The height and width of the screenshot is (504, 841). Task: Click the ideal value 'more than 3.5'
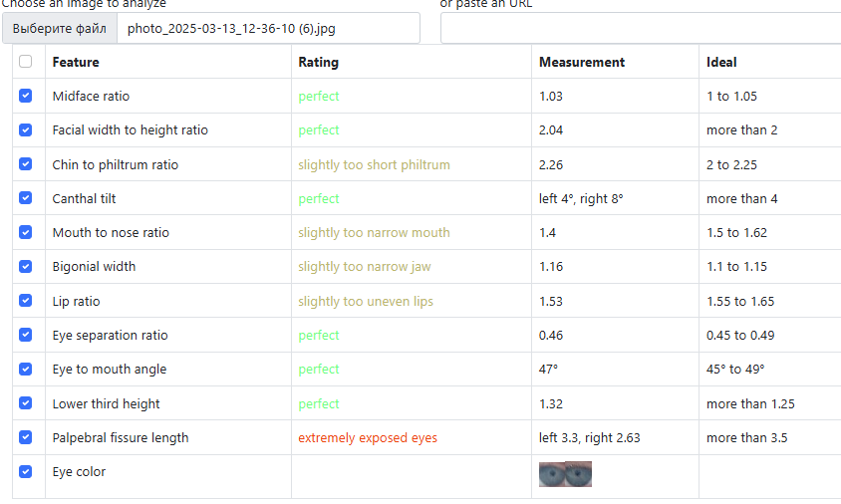click(746, 438)
